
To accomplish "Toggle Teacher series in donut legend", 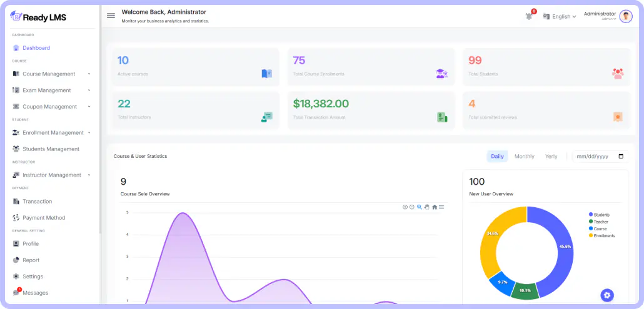I will tap(600, 222).
